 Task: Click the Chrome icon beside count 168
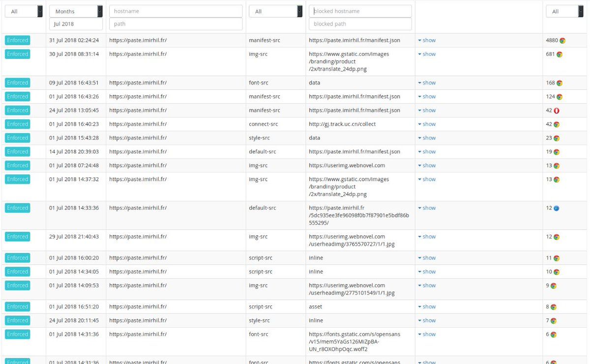point(559,83)
